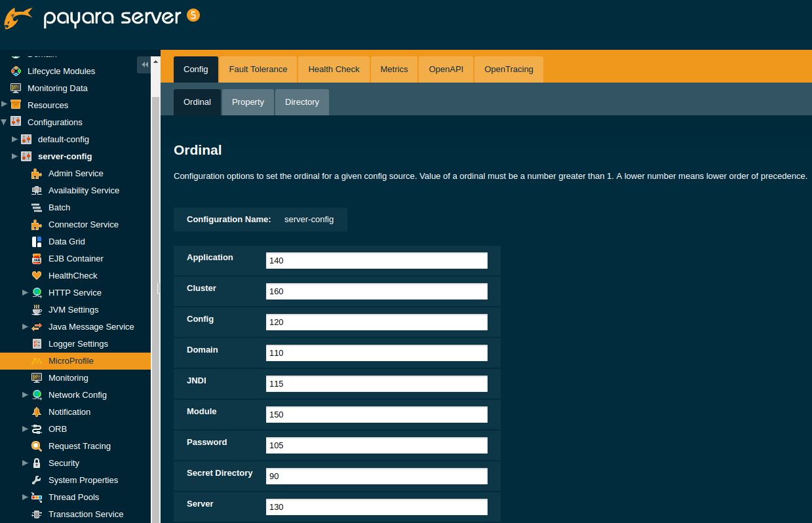
Task: Open System Properties in the tree
Action: [83, 480]
